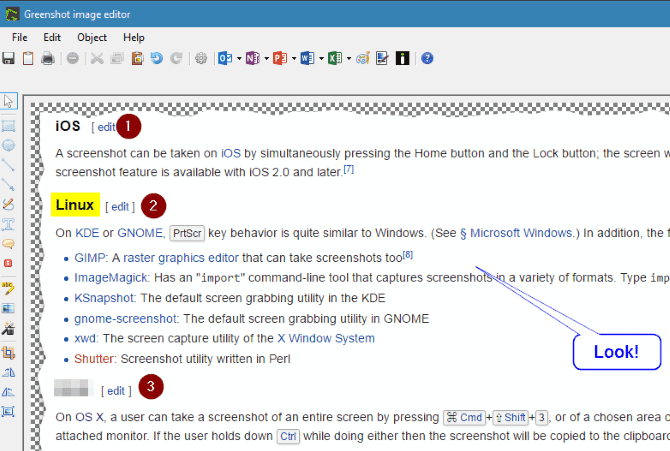Select the Draw ellipse tool
Screen dimensions: 670x451
(x=9, y=145)
